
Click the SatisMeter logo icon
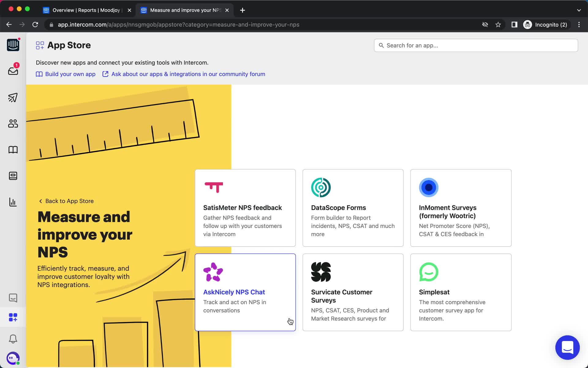point(214,187)
